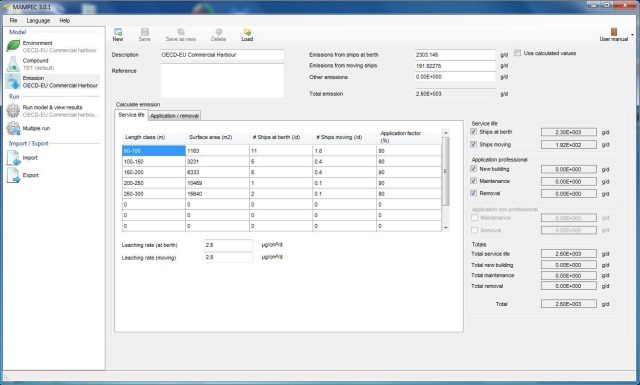This screenshot has height=385, width=640.
Task: Toggle New building checkbox
Action: [x=473, y=169]
